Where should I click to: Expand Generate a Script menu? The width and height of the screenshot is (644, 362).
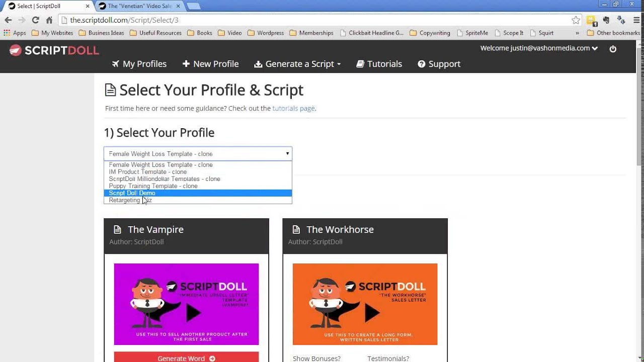click(x=297, y=64)
